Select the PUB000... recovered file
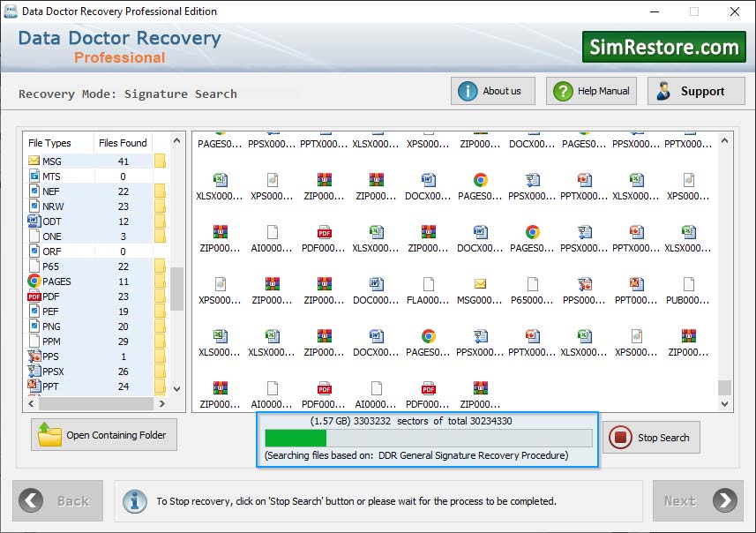This screenshot has height=533, width=756. (x=688, y=284)
